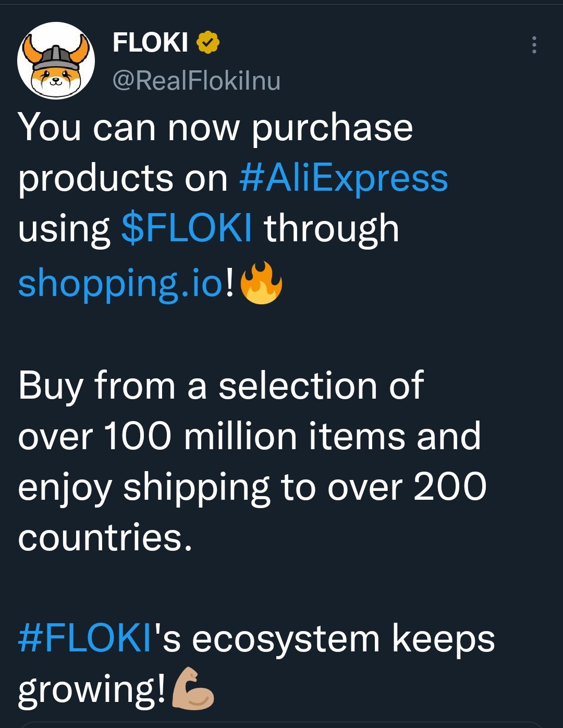Click the word 'countries.'
The image size is (563, 728).
105,537
